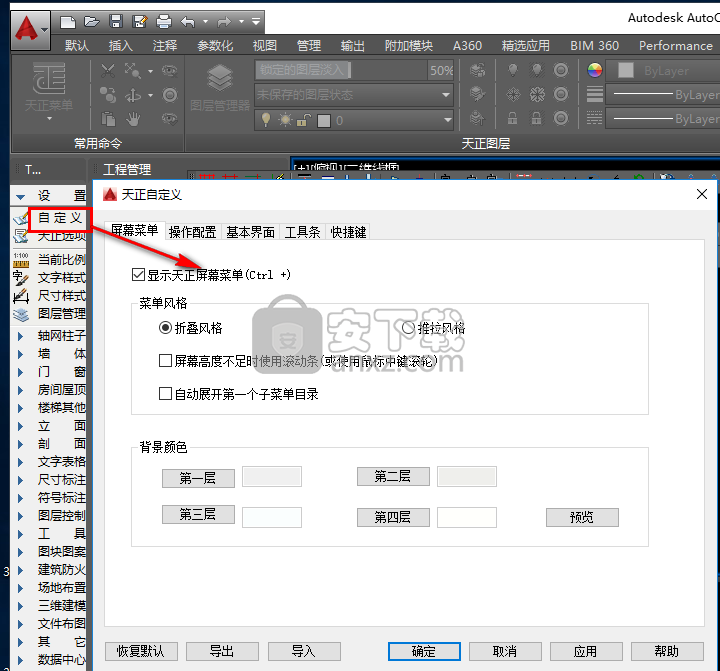Open the 附加模块 ribbon tab
720x671 pixels.
(x=409, y=45)
